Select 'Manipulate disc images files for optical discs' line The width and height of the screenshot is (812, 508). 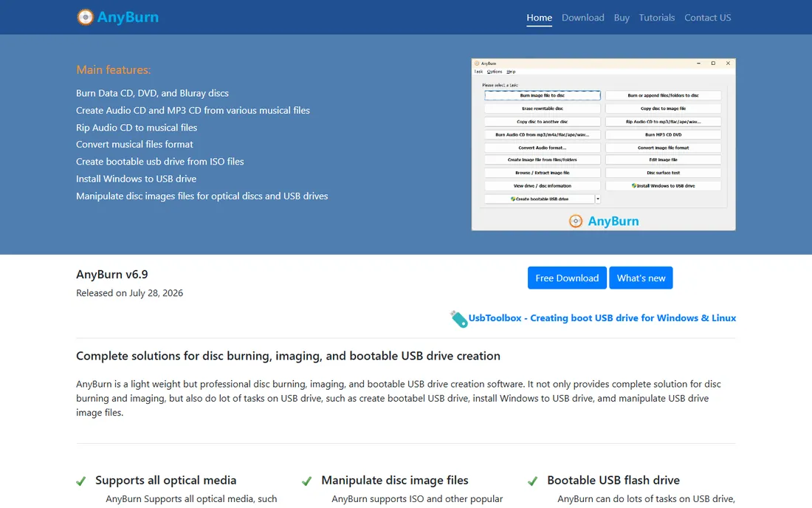[x=202, y=196]
